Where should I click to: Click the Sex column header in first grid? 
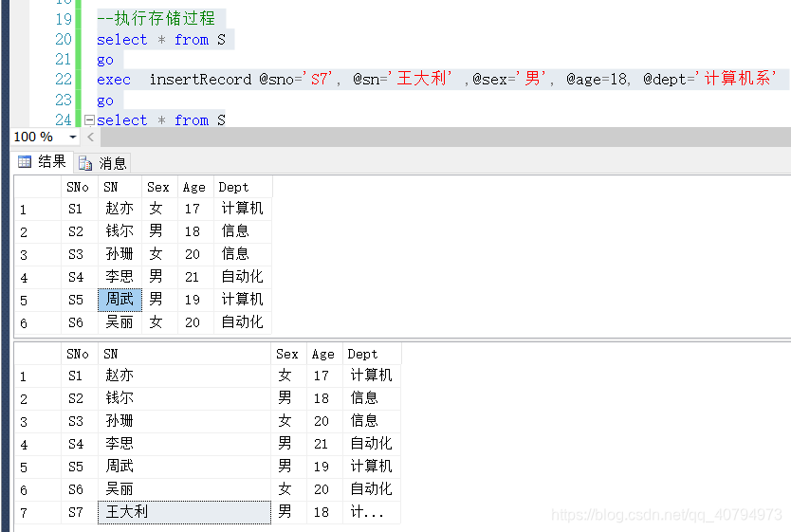coord(160,187)
